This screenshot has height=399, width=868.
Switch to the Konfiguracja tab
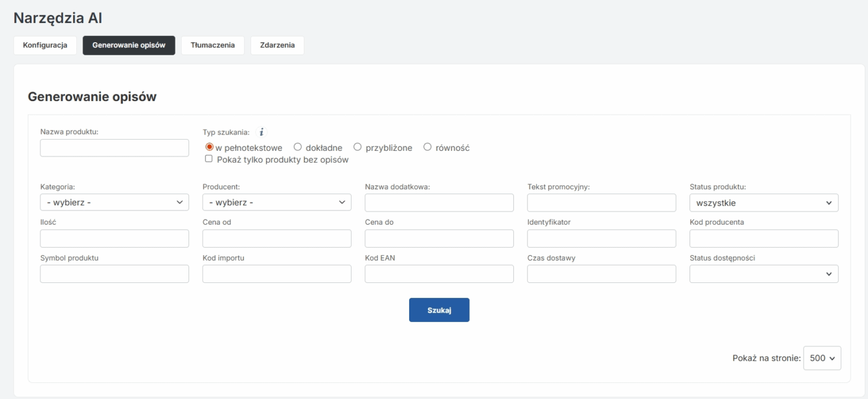tap(45, 45)
